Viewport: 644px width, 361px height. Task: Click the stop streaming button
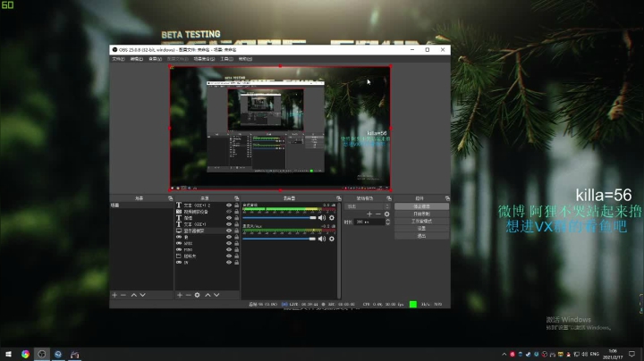421,206
